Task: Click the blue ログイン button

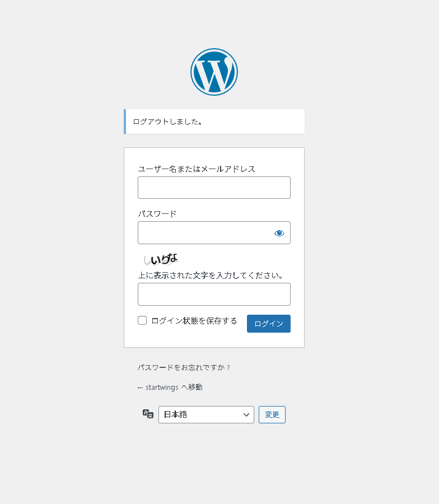Action: click(x=269, y=324)
